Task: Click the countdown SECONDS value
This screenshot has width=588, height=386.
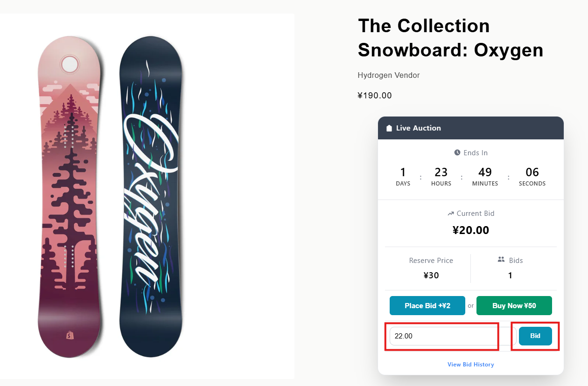Action: coord(532,172)
